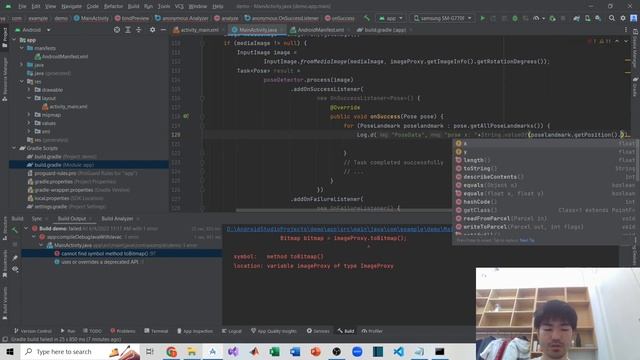Screen dimensions: 640x360
Task: Collapse the app module tree node
Action: click(15, 40)
